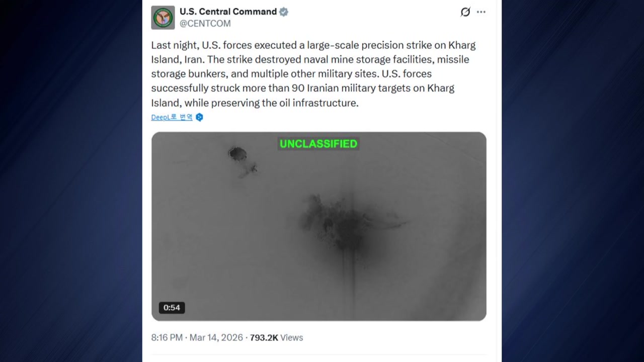Click the tweet line starting 'Last night'

click(x=313, y=45)
